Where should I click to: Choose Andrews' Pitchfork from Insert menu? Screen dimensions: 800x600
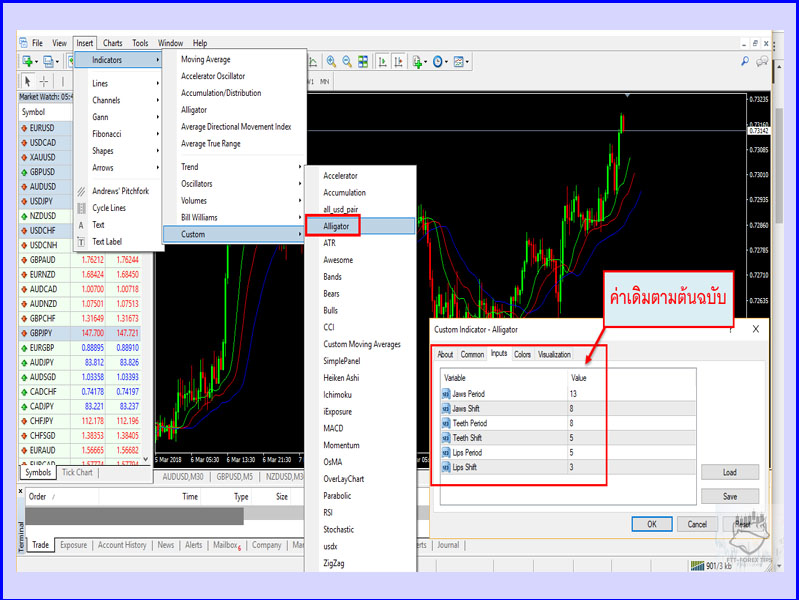[118, 191]
